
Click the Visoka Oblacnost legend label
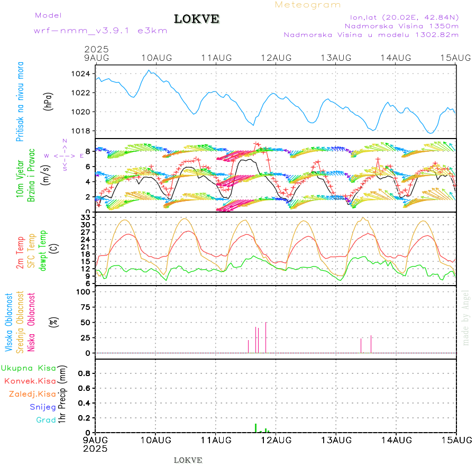tap(9, 323)
